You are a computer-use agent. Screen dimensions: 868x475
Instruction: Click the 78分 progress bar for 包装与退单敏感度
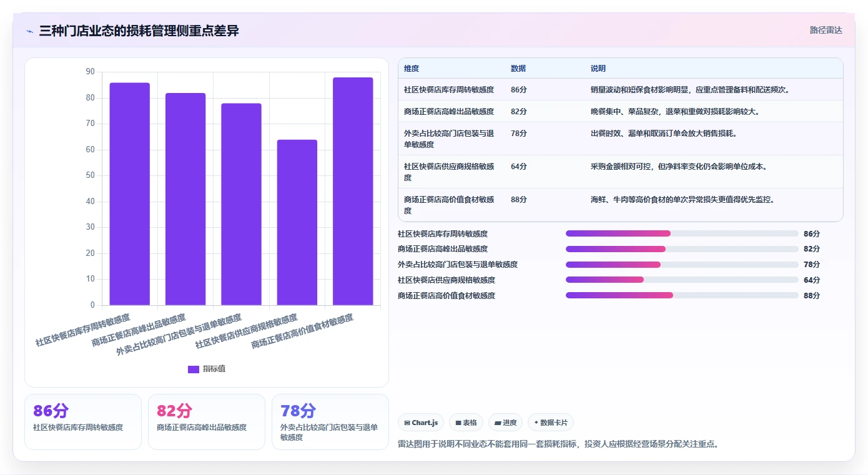pos(682,265)
